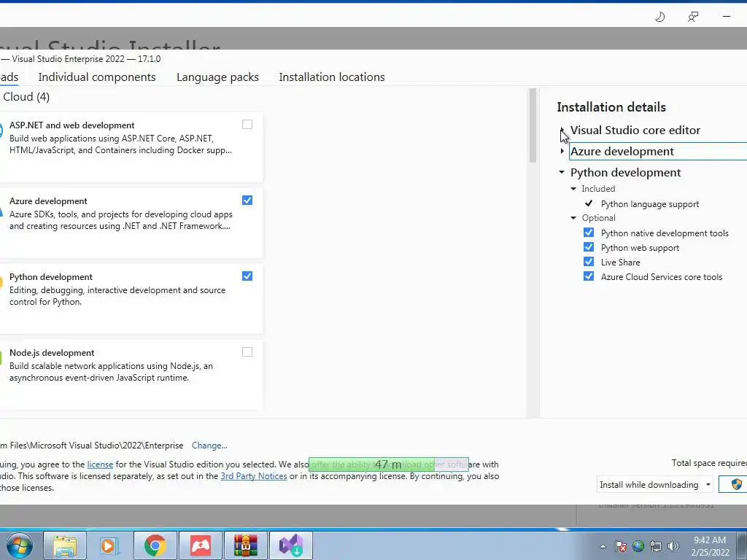Click the workloads list scrollbar thumb
747x560 pixels.
coord(533,125)
